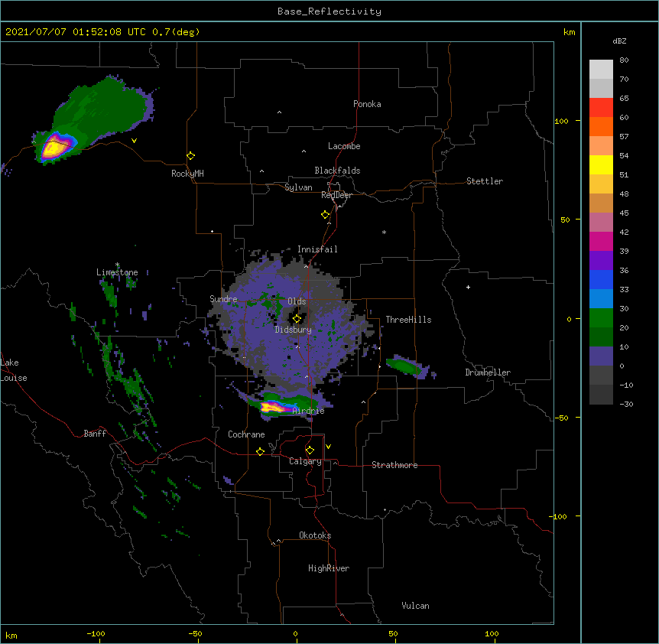659x644 pixels.
Task: Click the dBZ legend heading
Action: click(619, 41)
